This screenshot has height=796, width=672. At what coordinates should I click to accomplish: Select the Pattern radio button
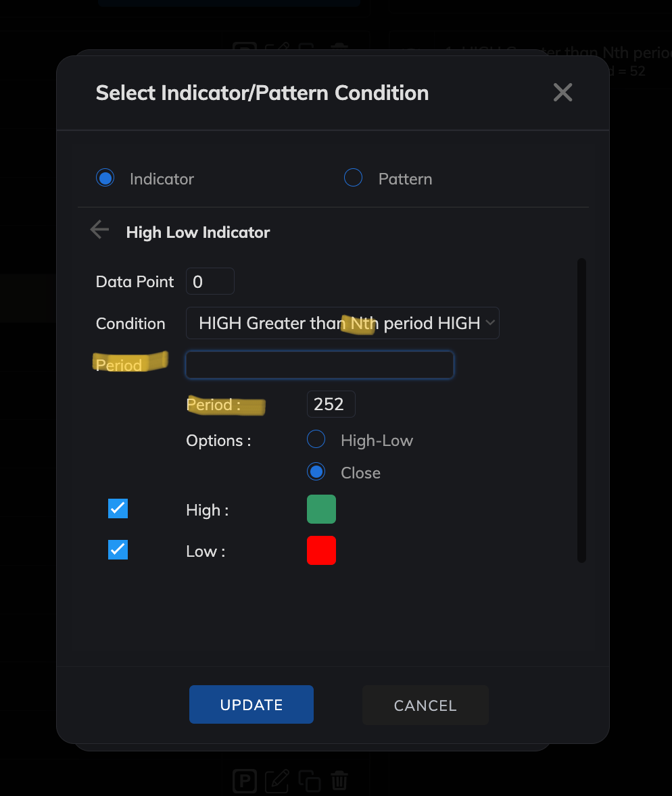(x=354, y=178)
